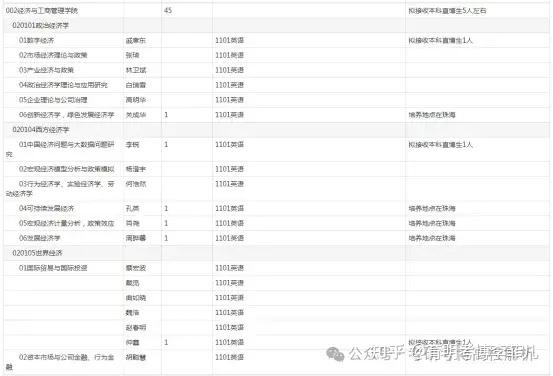Click 培养地点在珠海 in the 关成华 row
Viewport: 553px width, 376px height.
tap(432, 115)
